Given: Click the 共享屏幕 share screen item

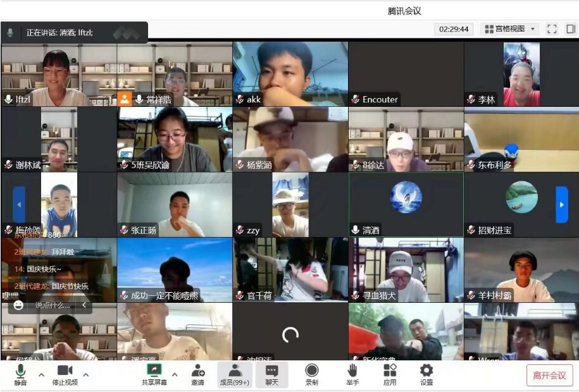Looking at the screenshot, I should click(x=154, y=374).
